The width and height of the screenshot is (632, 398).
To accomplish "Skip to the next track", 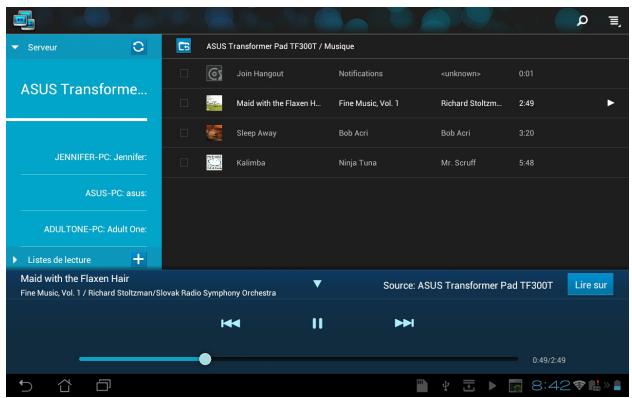I will click(x=404, y=323).
